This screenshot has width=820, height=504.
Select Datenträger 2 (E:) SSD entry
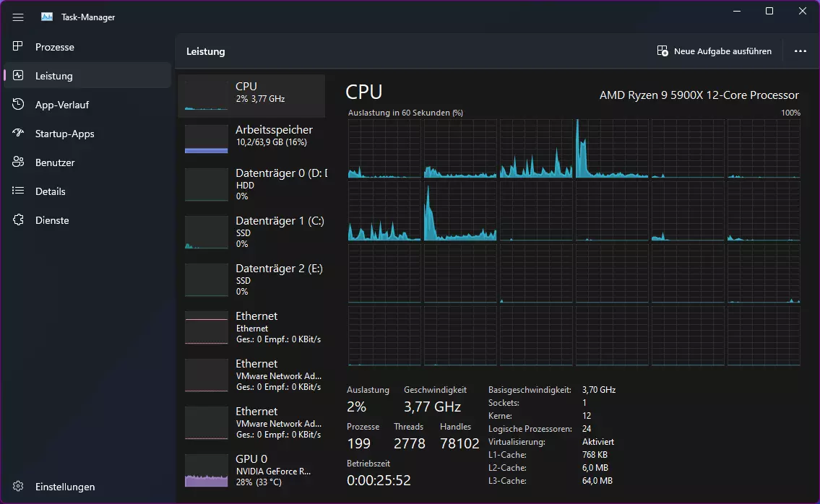[x=251, y=279]
